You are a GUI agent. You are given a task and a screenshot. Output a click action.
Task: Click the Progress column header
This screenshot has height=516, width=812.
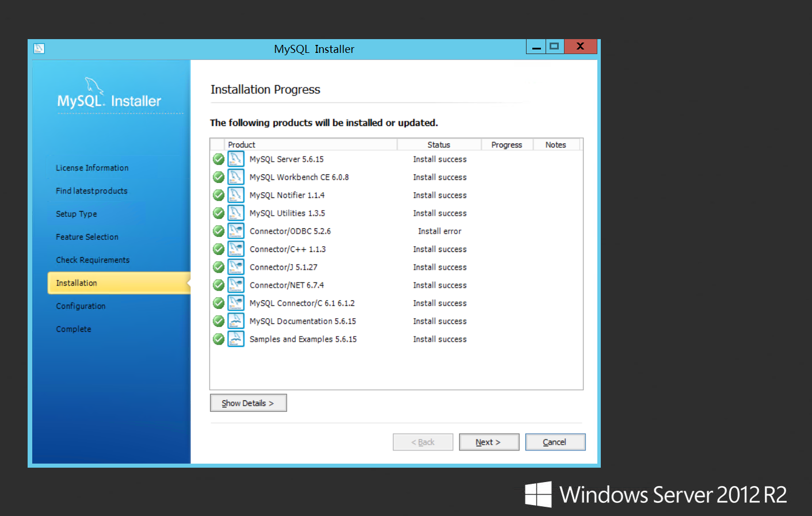507,144
